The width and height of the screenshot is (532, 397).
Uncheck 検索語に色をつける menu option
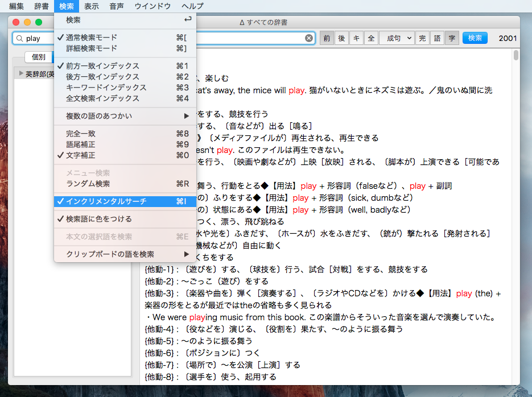click(98, 219)
